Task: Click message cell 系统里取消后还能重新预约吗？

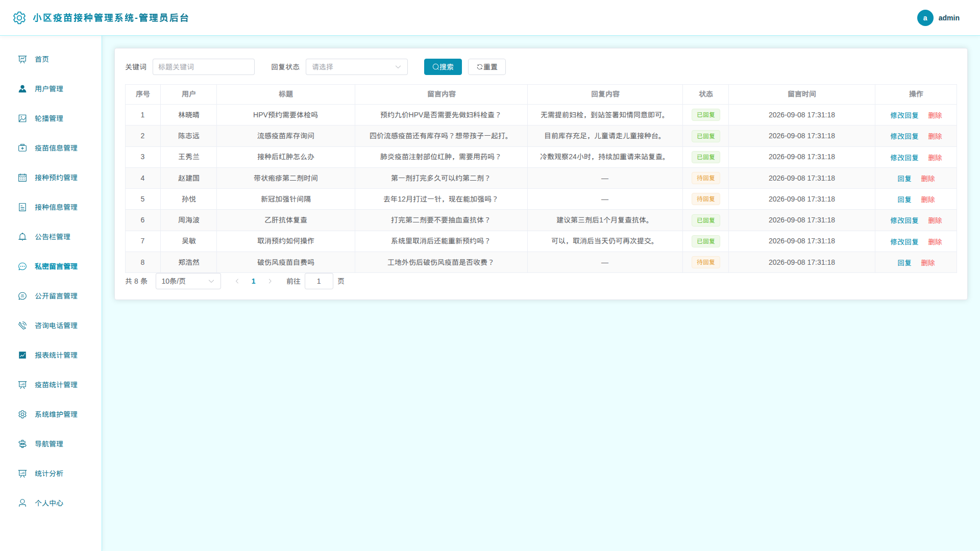Action: pos(442,241)
